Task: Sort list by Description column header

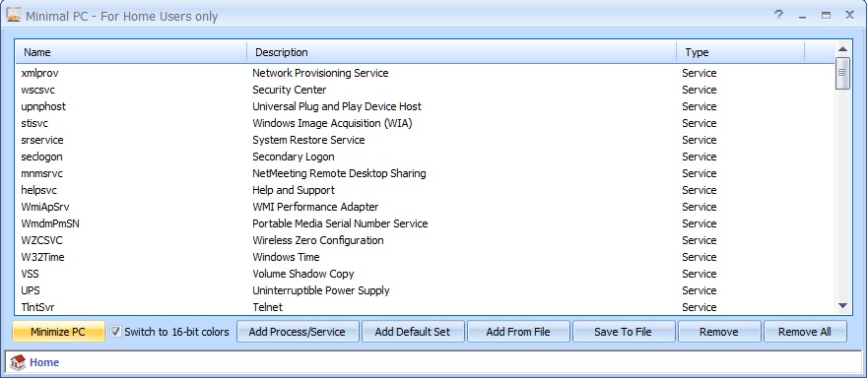Action: click(x=462, y=52)
